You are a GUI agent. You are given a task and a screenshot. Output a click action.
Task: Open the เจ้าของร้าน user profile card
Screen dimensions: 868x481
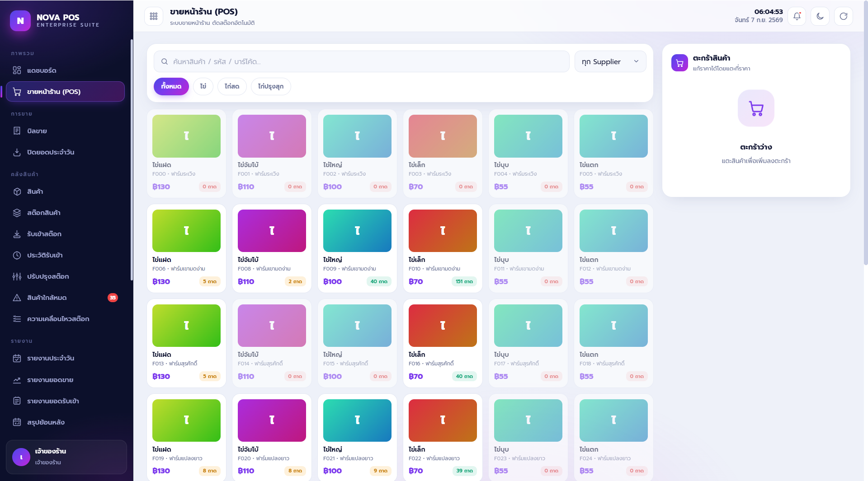[66, 457]
